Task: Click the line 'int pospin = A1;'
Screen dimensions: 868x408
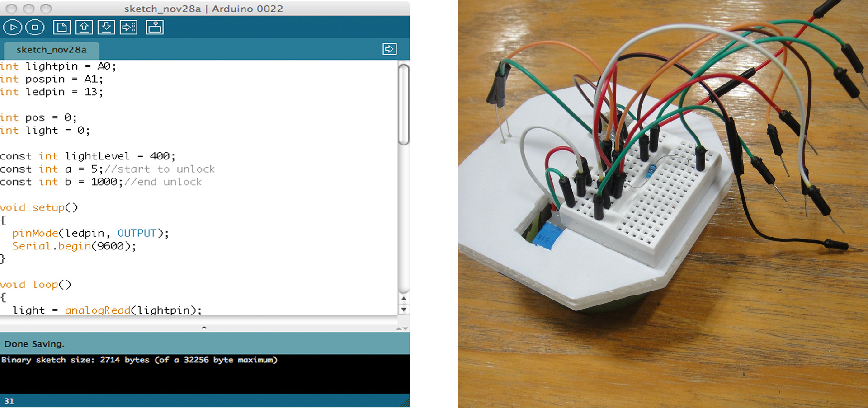Action: pyautogui.click(x=52, y=79)
